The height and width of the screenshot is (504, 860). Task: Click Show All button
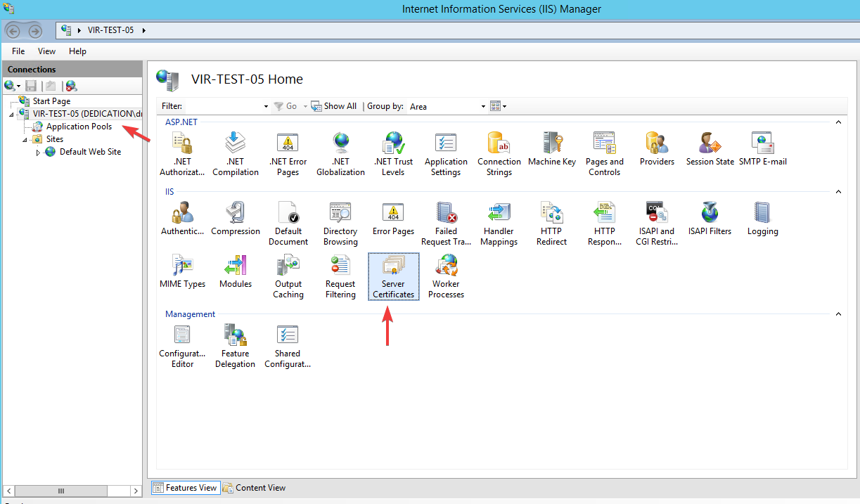tap(334, 106)
